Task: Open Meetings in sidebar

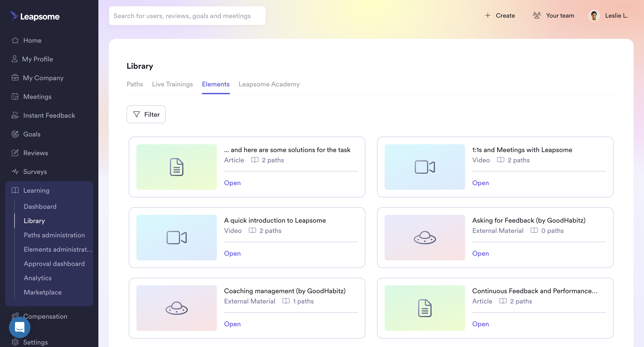Action: tap(31, 96)
